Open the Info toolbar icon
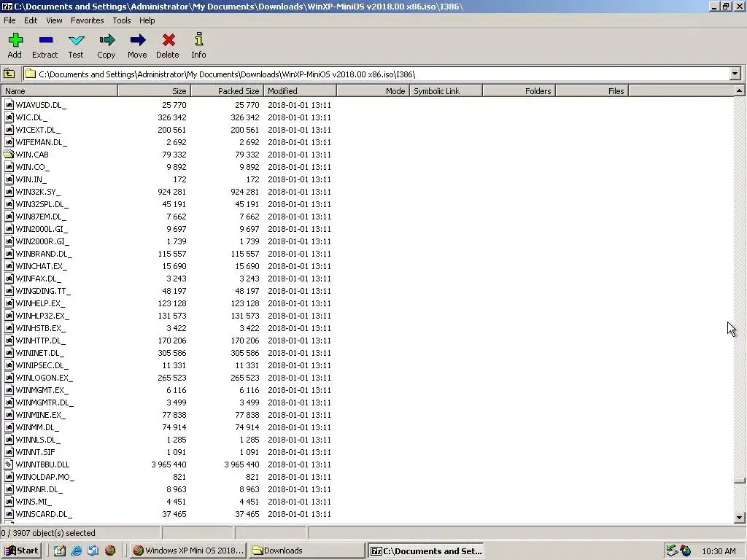The width and height of the screenshot is (747, 560). pos(199,39)
